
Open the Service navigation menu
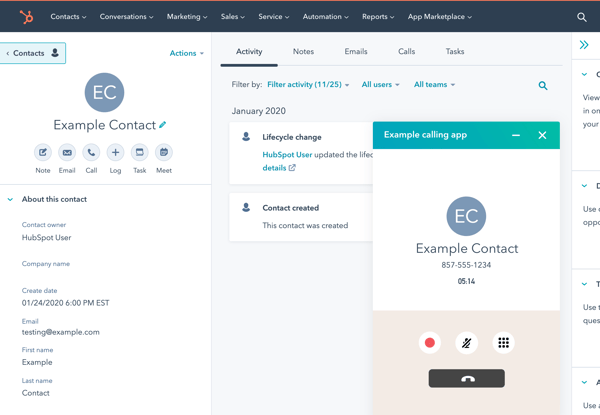click(x=274, y=17)
